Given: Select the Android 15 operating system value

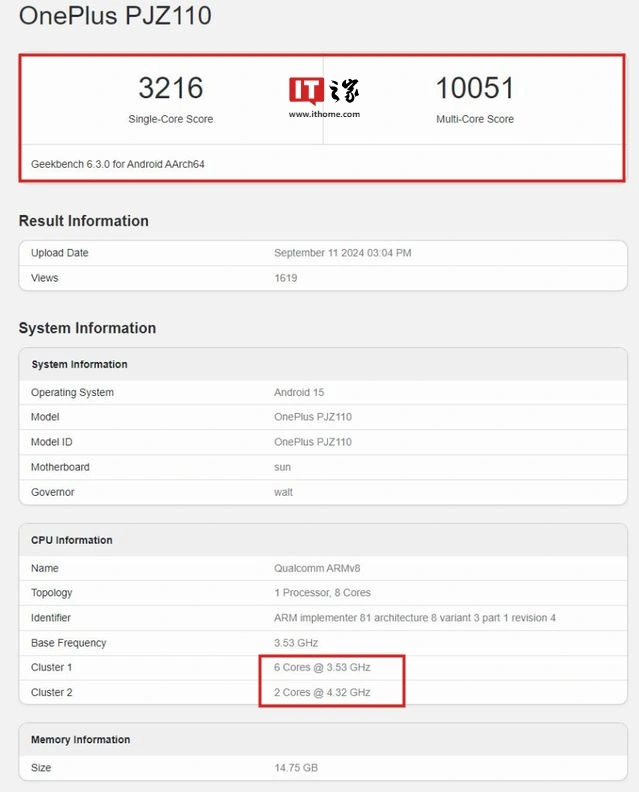Looking at the screenshot, I should (x=299, y=392).
